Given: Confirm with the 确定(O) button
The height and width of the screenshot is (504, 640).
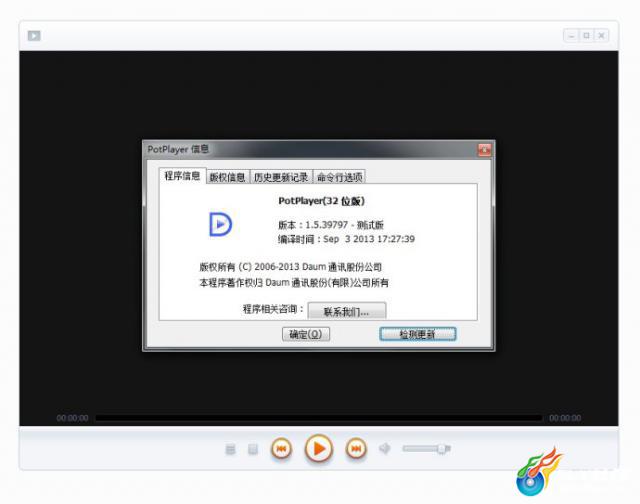Looking at the screenshot, I should [306, 334].
